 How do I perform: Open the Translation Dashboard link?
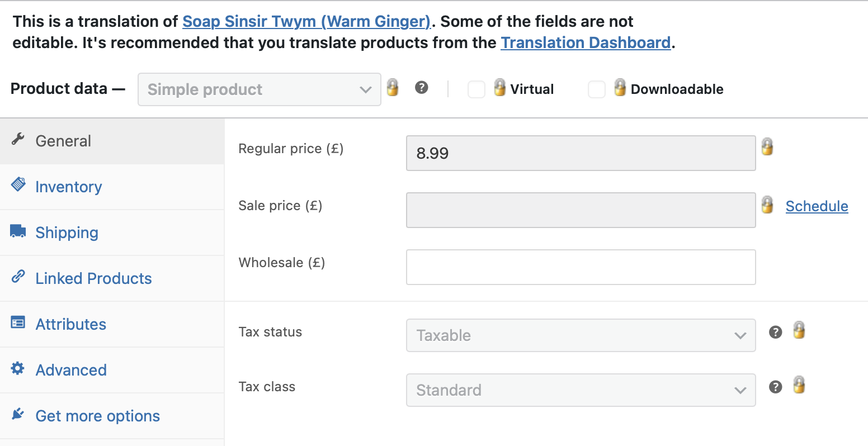[586, 42]
